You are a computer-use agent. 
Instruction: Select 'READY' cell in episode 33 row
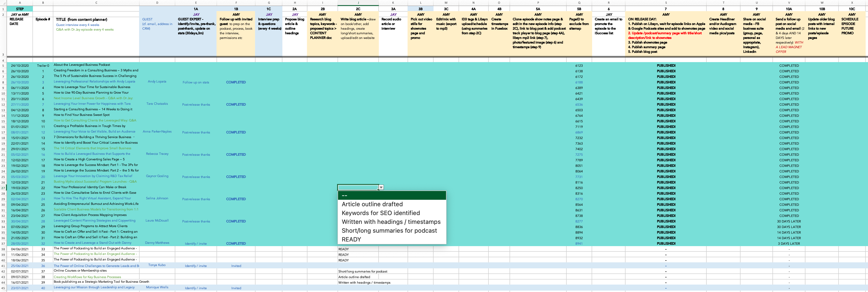(358, 249)
